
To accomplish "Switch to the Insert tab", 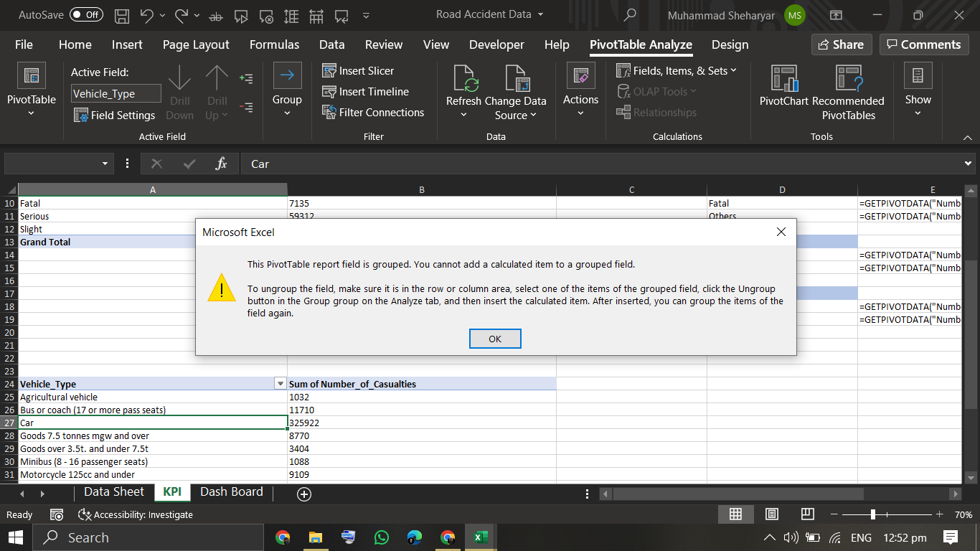I will pos(127,44).
